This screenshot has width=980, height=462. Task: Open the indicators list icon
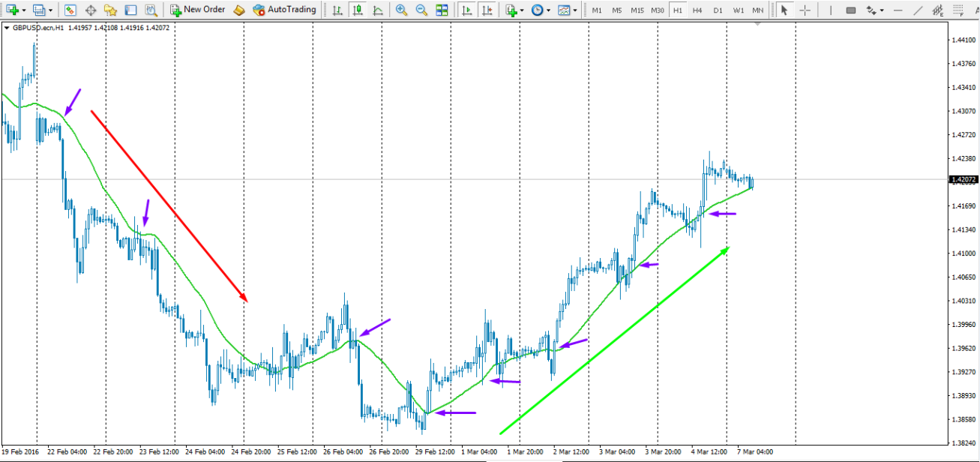511,10
